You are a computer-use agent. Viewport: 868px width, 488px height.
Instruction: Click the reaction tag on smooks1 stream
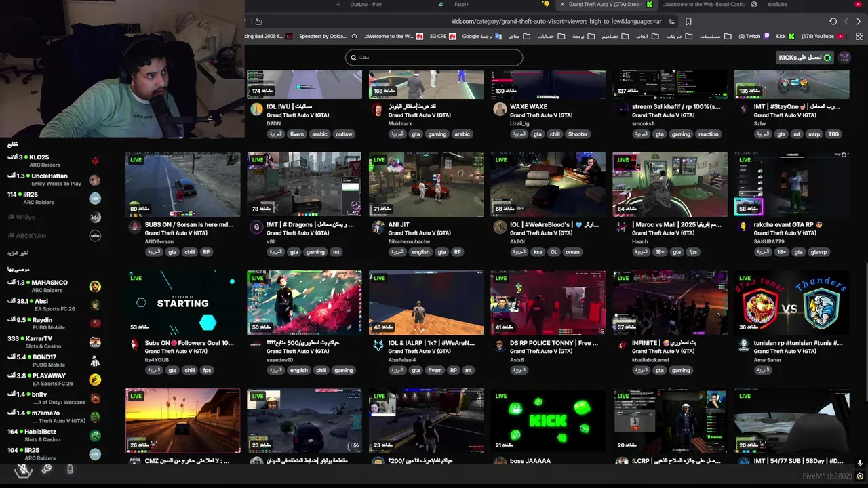tap(708, 134)
